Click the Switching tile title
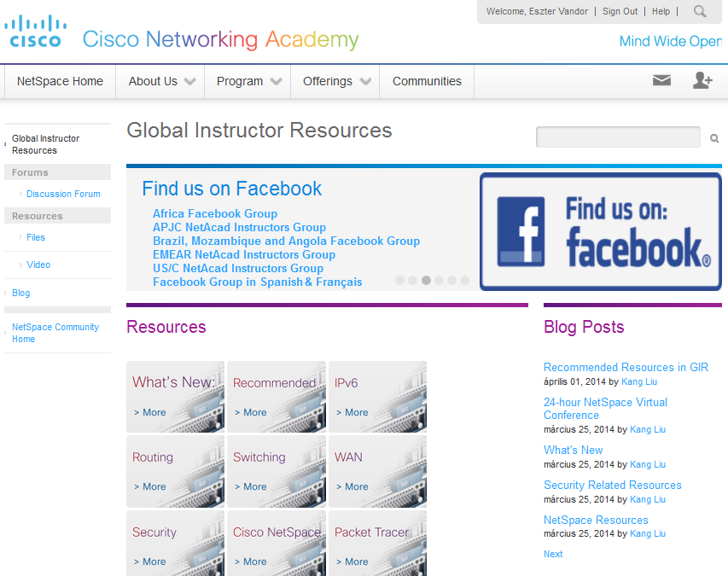The height and width of the screenshot is (576, 728). click(x=259, y=457)
